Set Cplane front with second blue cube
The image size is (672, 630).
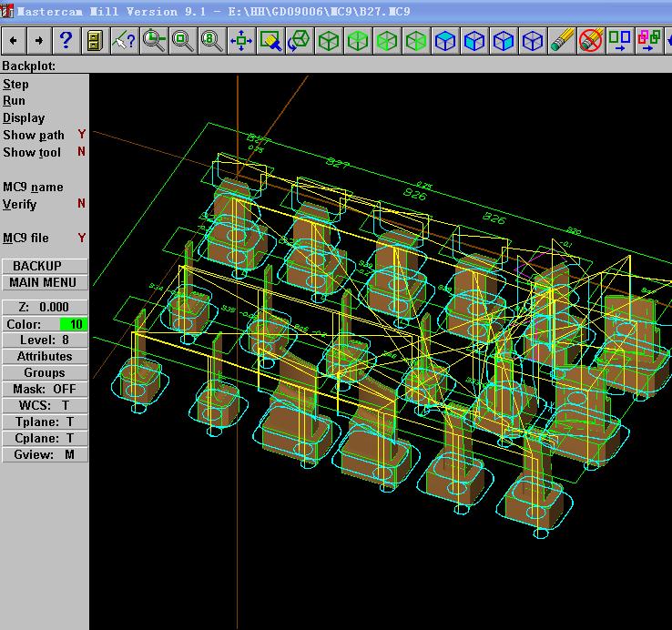(x=474, y=40)
